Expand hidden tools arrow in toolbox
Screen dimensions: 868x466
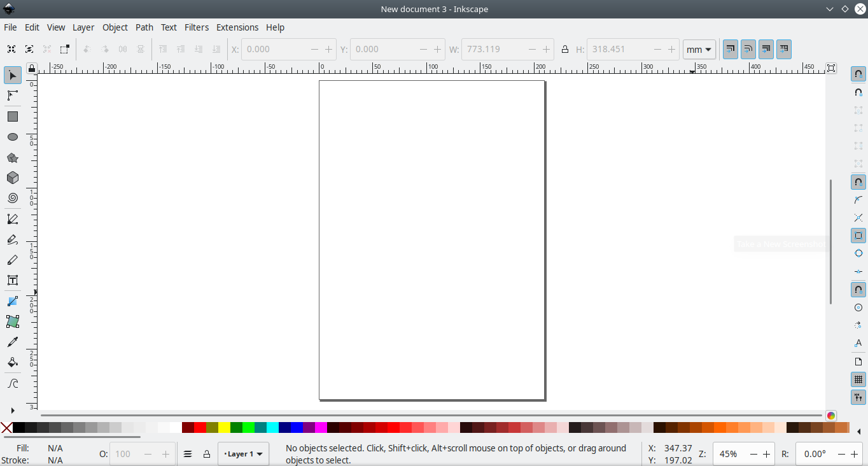pyautogui.click(x=12, y=411)
